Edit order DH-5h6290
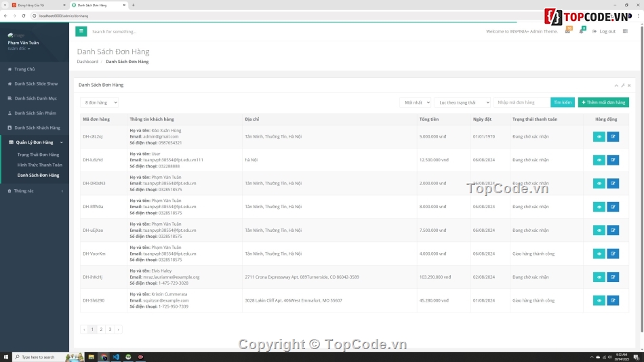644x362 pixels. (x=613, y=300)
